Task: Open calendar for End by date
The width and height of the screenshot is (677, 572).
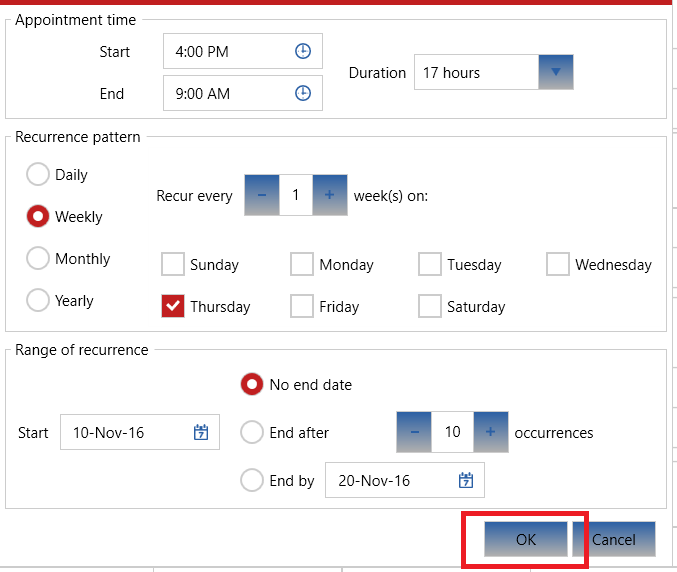Action: click(466, 481)
